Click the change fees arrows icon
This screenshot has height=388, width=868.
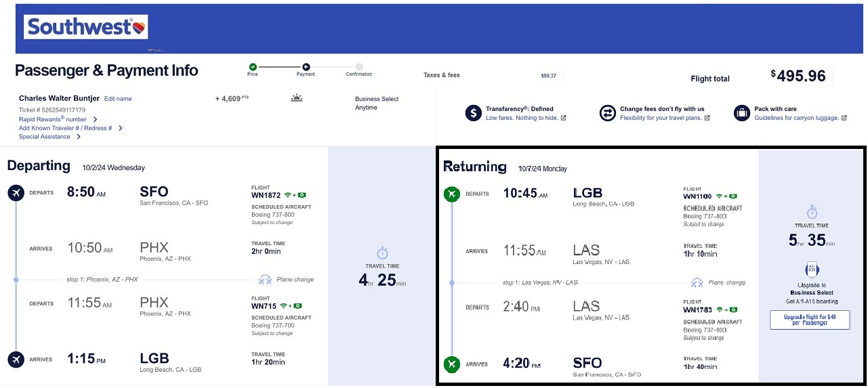coord(607,113)
